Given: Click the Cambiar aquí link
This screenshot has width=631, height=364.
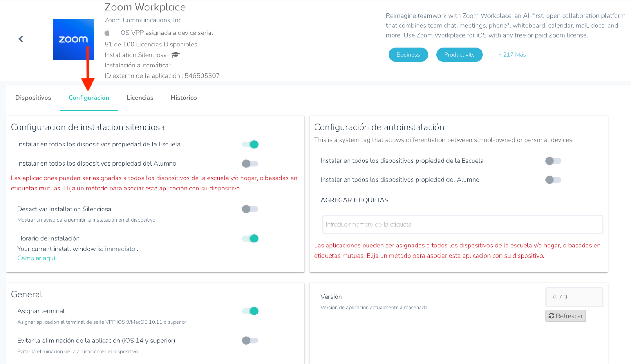Looking at the screenshot, I should 37,258.
